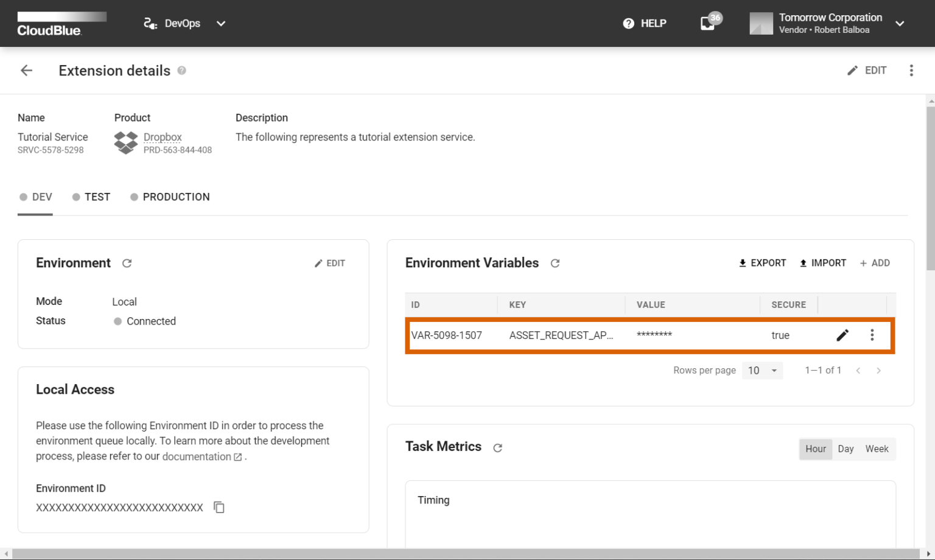The image size is (935, 560).
Task: Click EDIT in the Environment panel
Action: (330, 264)
